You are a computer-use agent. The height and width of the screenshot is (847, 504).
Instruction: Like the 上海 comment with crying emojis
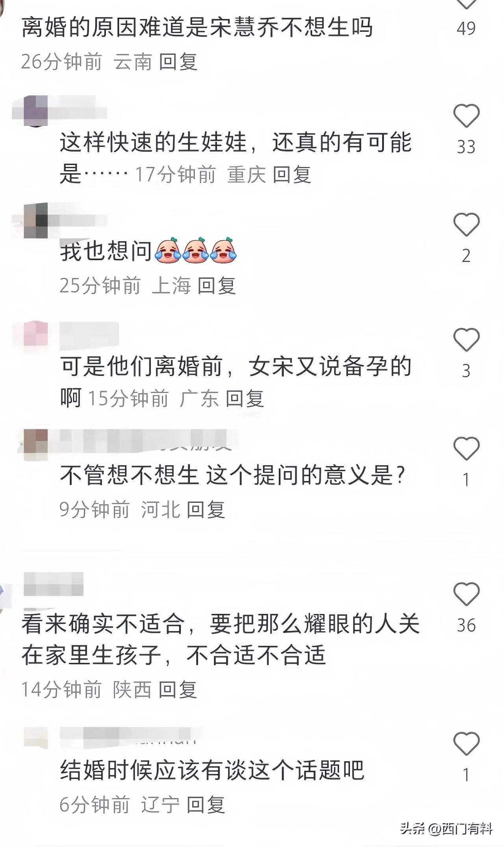click(x=466, y=225)
